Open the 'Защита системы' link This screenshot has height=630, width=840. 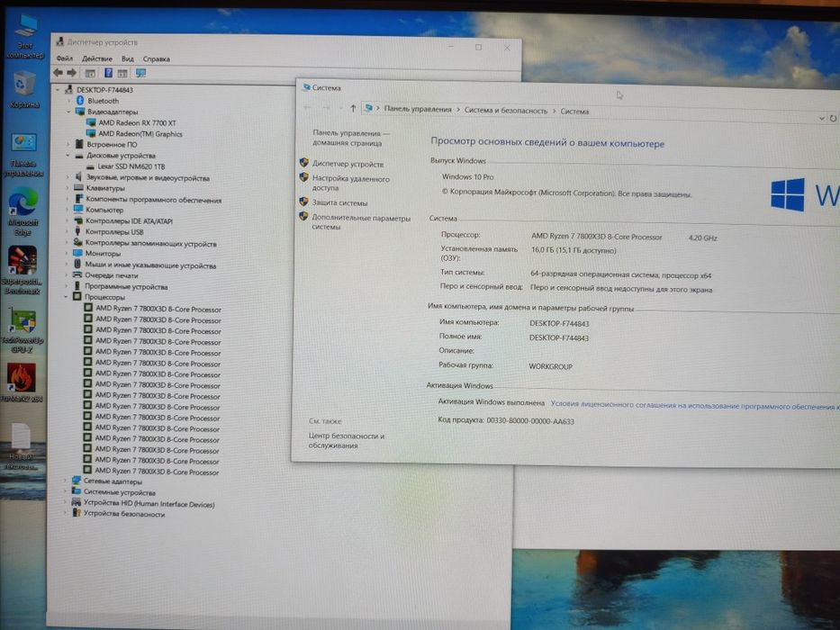pyautogui.click(x=339, y=203)
